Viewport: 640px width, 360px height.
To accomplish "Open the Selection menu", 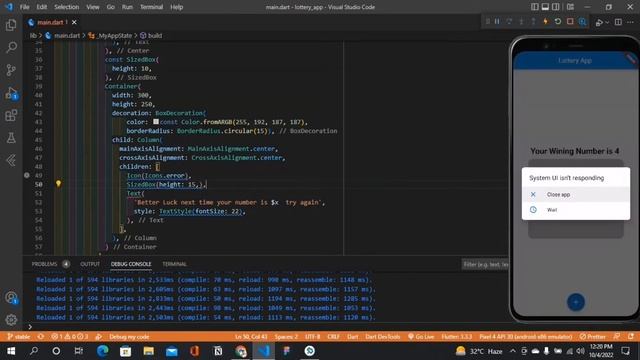I will click(x=67, y=7).
